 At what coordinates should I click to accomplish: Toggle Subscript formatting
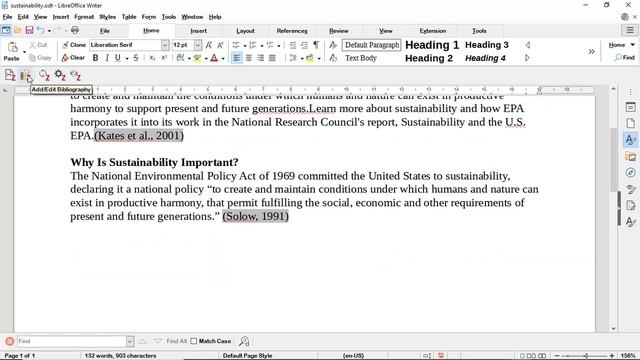152,58
